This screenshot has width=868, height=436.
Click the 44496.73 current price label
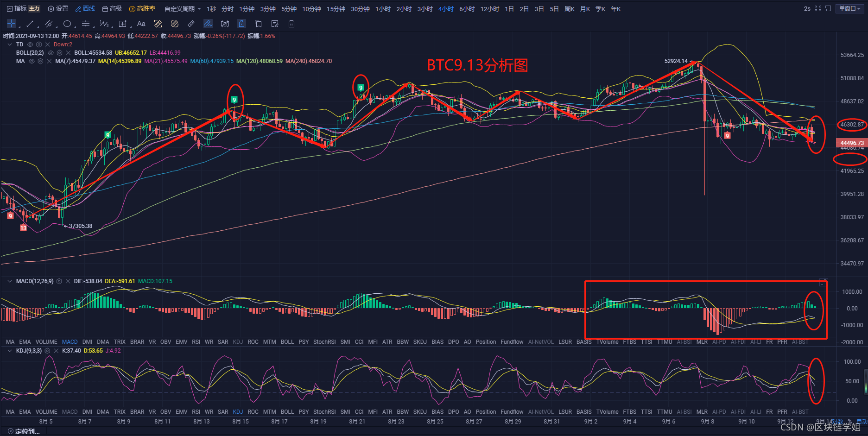pyautogui.click(x=852, y=143)
